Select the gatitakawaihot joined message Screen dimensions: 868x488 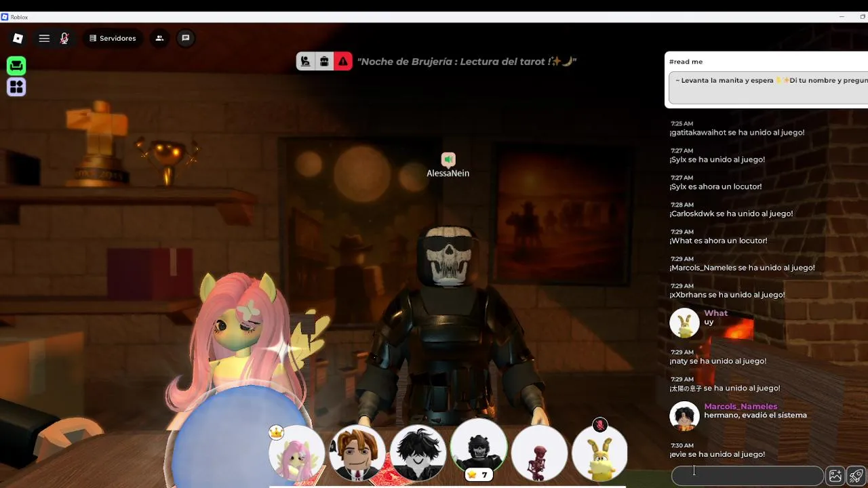(737, 133)
